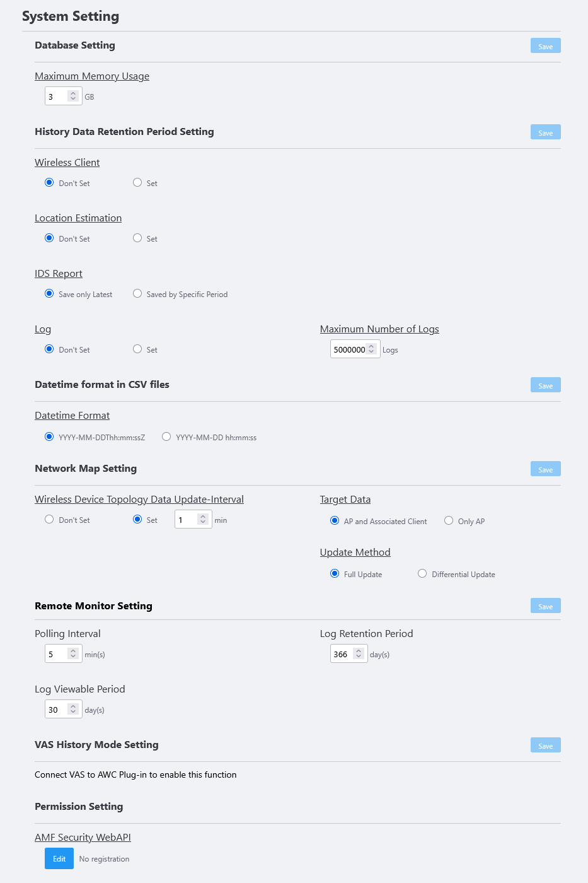The image size is (588, 883).
Task: Open the AMF Security WebAPI link
Action: tap(83, 837)
